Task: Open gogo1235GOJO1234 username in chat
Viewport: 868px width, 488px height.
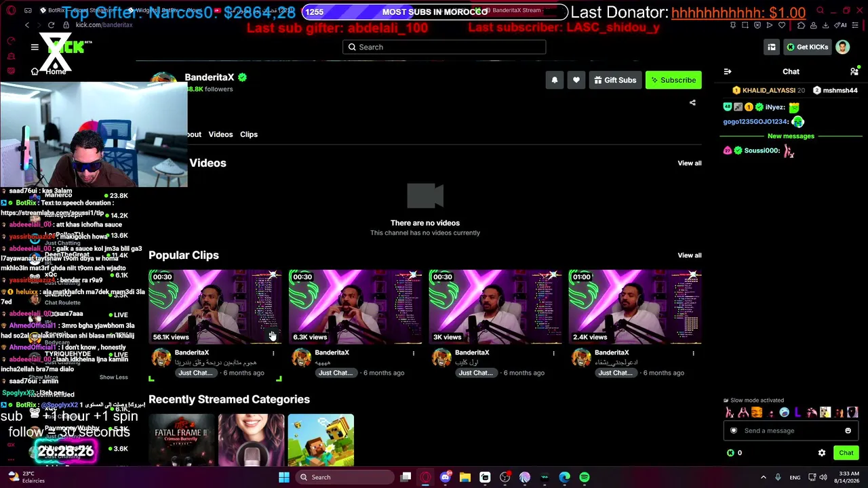Action: [755, 122]
